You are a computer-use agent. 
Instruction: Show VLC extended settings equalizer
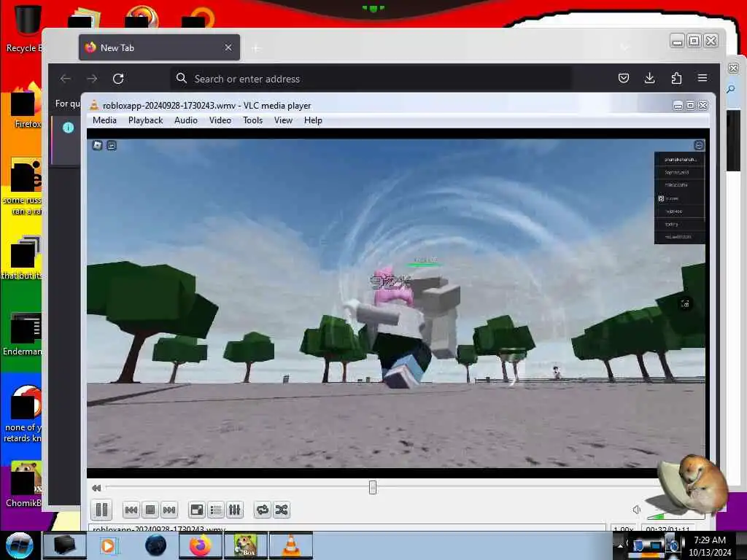pyautogui.click(x=235, y=510)
